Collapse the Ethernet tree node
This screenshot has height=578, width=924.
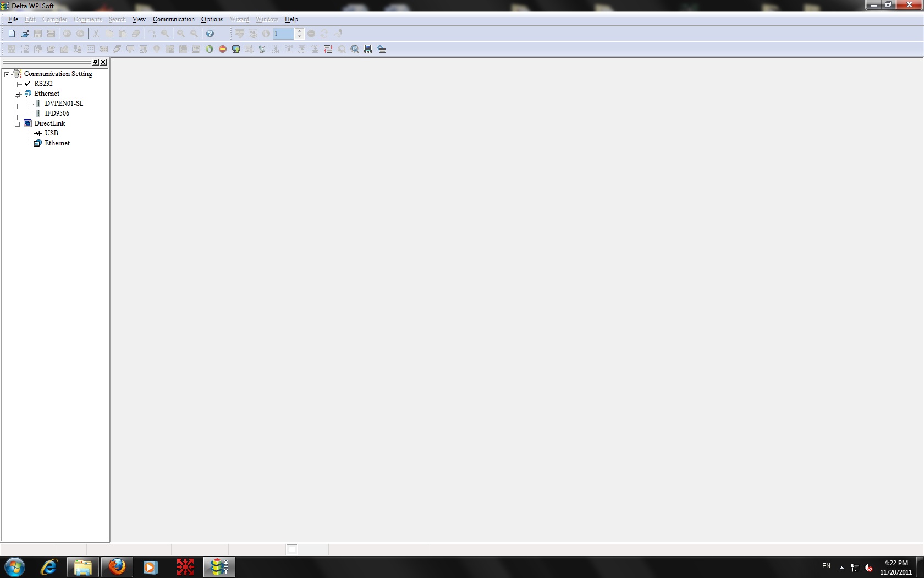click(x=18, y=94)
